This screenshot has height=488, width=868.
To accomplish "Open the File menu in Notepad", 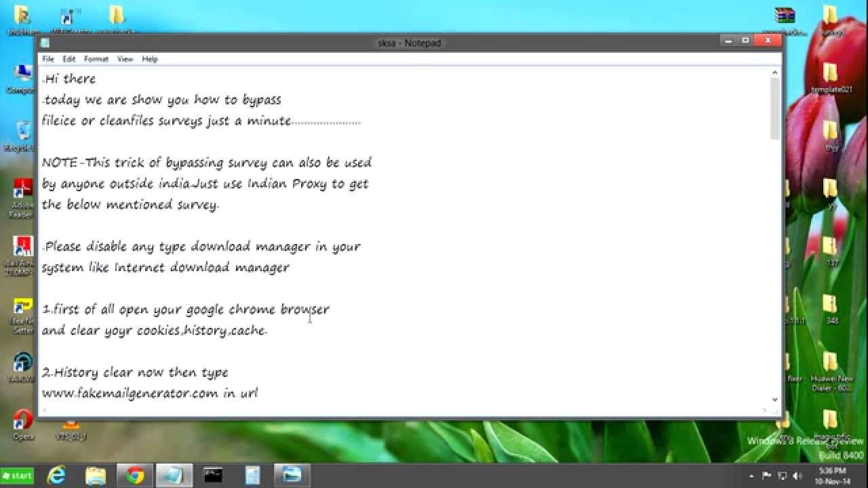I will pos(48,59).
